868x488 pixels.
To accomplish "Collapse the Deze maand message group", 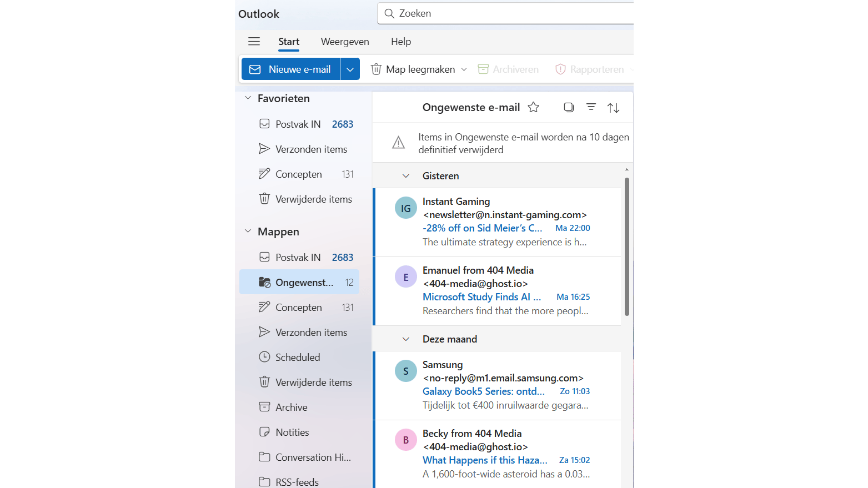I will point(406,339).
